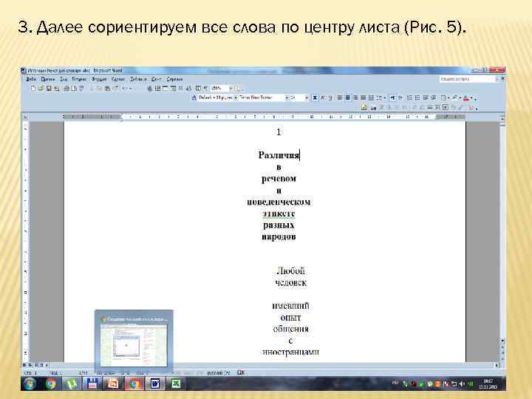Open Excel from the Windows taskbar
The image size is (532, 399).
(176, 383)
